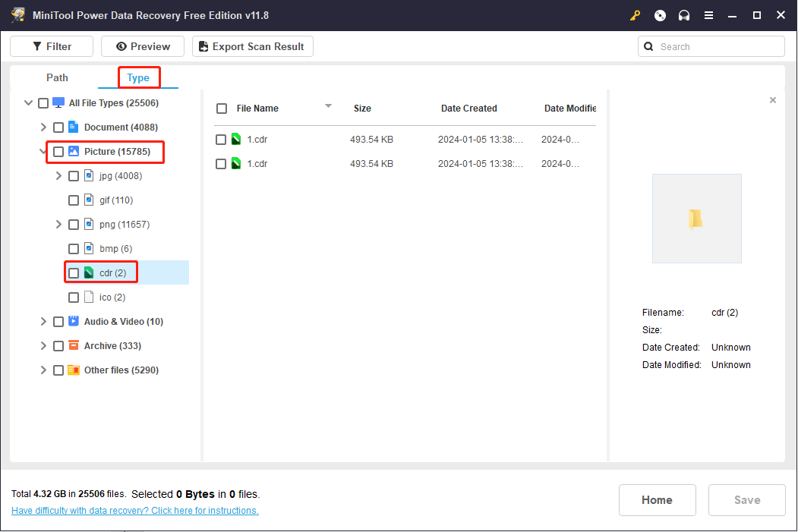This screenshot has width=798, height=532.
Task: Click the Document category icon
Action: (x=74, y=127)
